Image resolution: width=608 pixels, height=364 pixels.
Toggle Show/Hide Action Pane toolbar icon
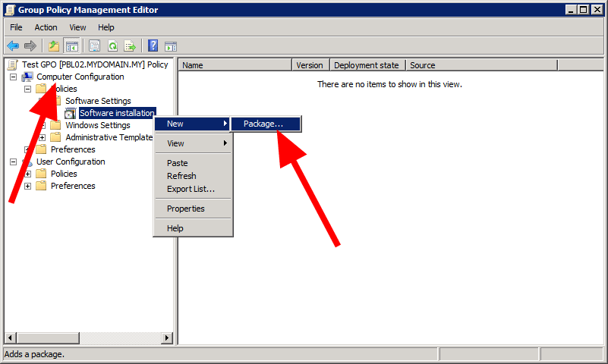pyautogui.click(x=171, y=46)
